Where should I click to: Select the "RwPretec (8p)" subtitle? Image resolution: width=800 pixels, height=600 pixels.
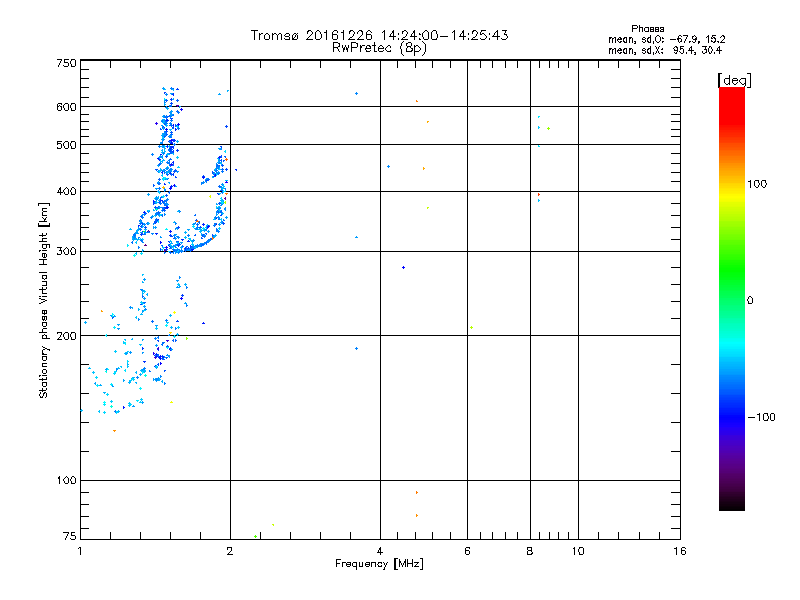pyautogui.click(x=379, y=48)
